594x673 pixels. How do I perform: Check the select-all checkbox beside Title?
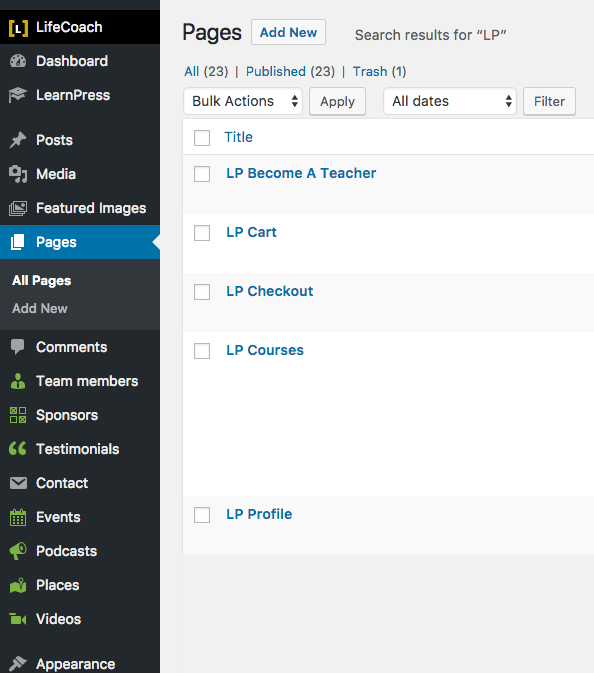202,138
